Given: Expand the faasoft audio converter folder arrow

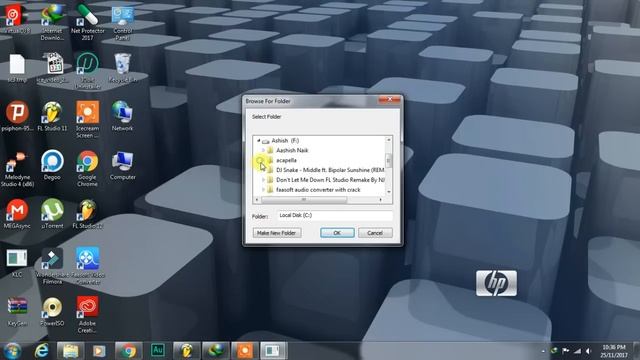Looking at the screenshot, I should 263,190.
